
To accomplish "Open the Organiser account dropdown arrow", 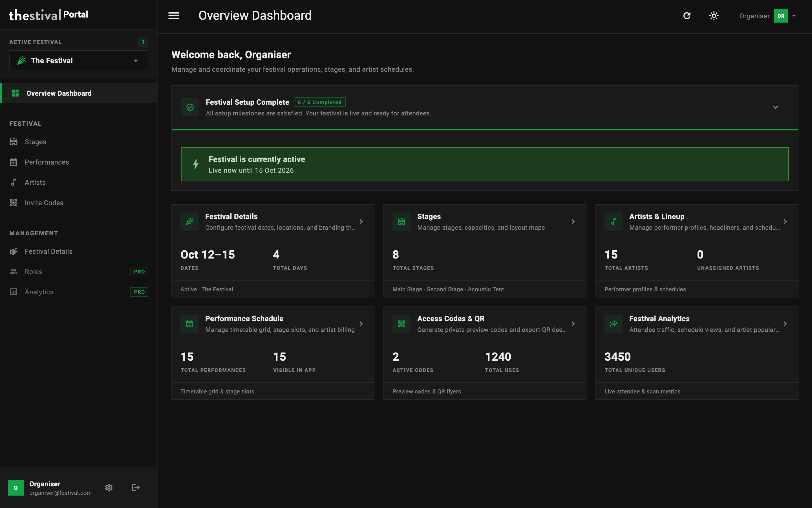I will pos(794,16).
